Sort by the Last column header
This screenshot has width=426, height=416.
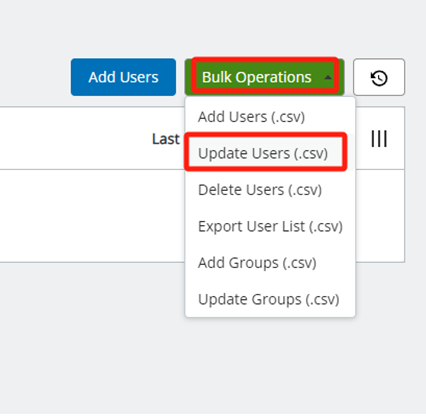(166, 139)
